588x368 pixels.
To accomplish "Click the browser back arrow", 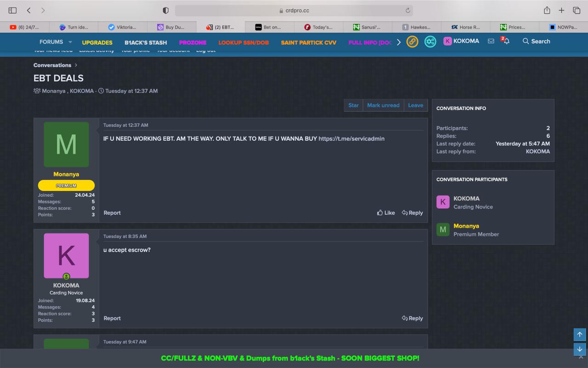I will click(28, 10).
